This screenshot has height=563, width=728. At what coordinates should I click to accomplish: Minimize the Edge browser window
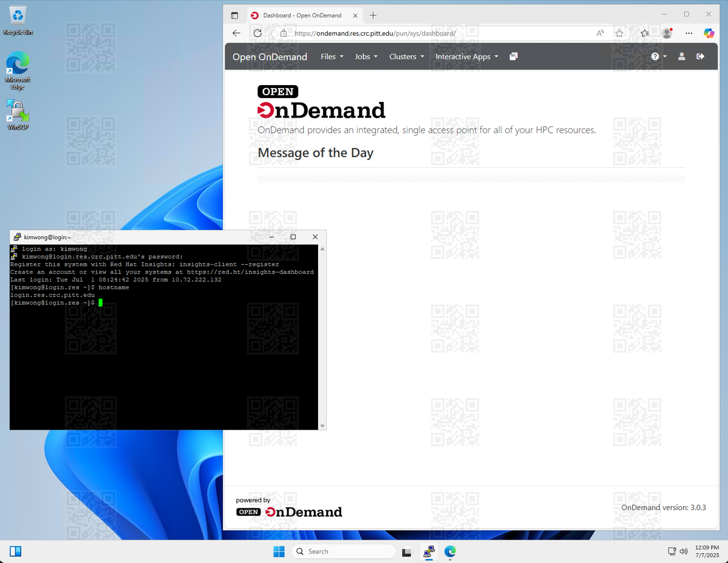pyautogui.click(x=664, y=14)
